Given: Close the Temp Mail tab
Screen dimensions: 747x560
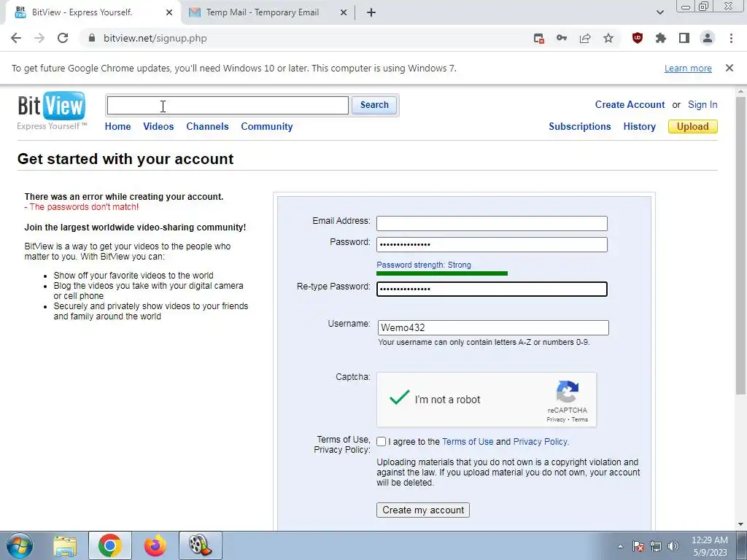Looking at the screenshot, I should tap(344, 12).
